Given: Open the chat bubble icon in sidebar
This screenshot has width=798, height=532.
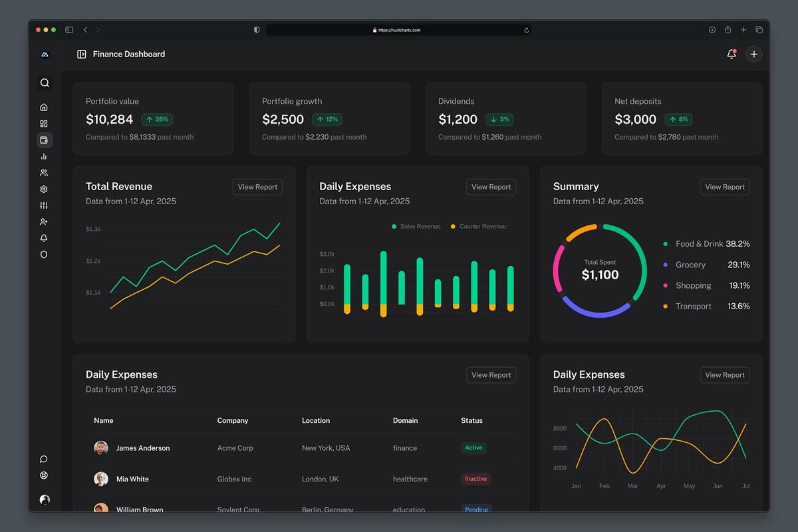Looking at the screenshot, I should 44,459.
